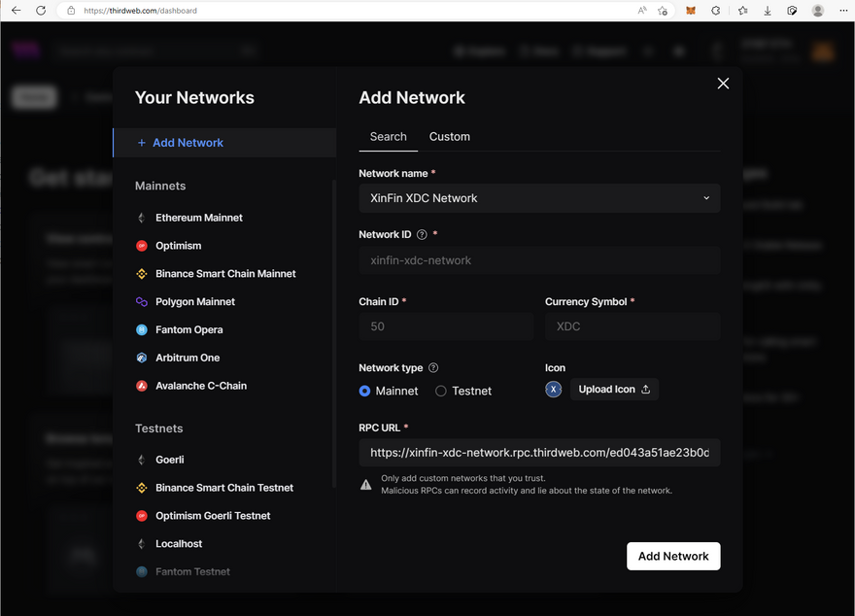Click the Arbitrum One icon

click(141, 358)
